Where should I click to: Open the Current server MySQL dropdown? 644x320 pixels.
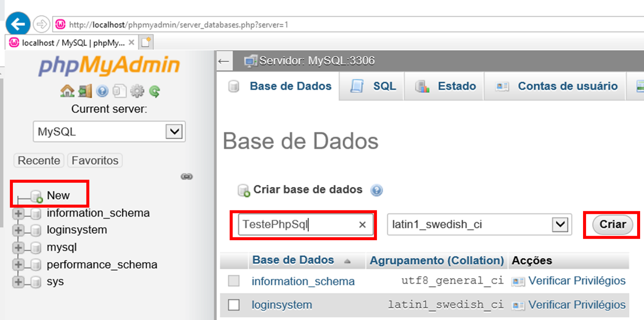click(x=109, y=132)
